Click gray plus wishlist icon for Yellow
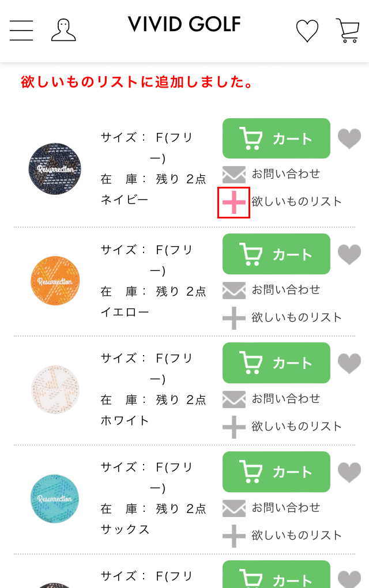The height and width of the screenshot is (588, 369). (234, 318)
